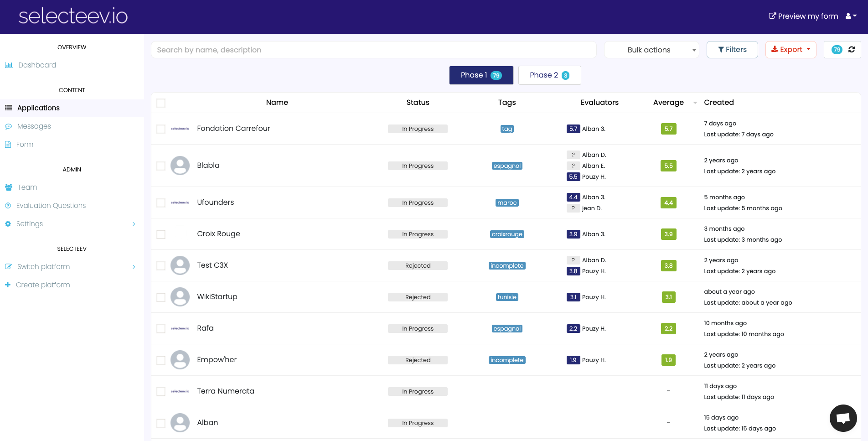The image size is (868, 441).
Task: Click the search by name field
Action: coord(374,50)
